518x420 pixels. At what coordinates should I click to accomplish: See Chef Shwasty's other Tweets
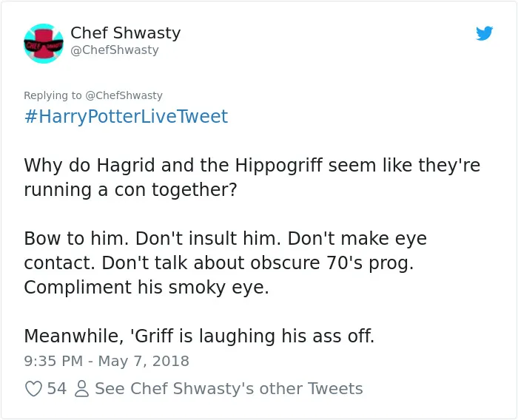click(x=229, y=388)
